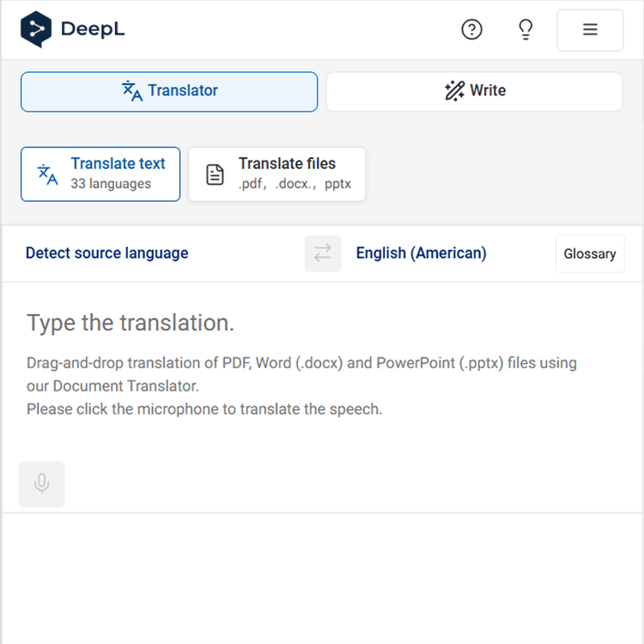The image size is (644, 644).
Task: Click the language icon beside Translate text
Action: [48, 174]
